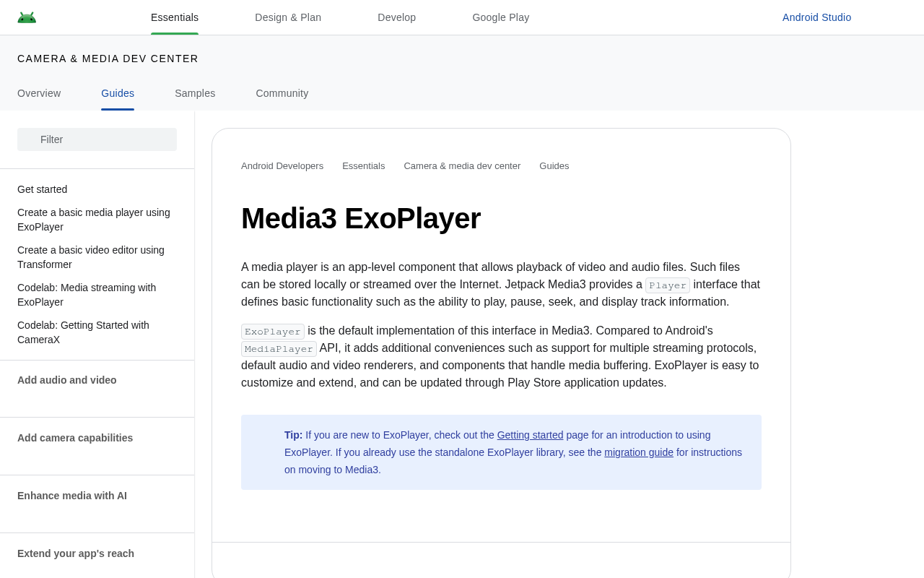The width and height of the screenshot is (924, 578).
Task: Open the Samples sub-tab
Action: [x=195, y=93]
